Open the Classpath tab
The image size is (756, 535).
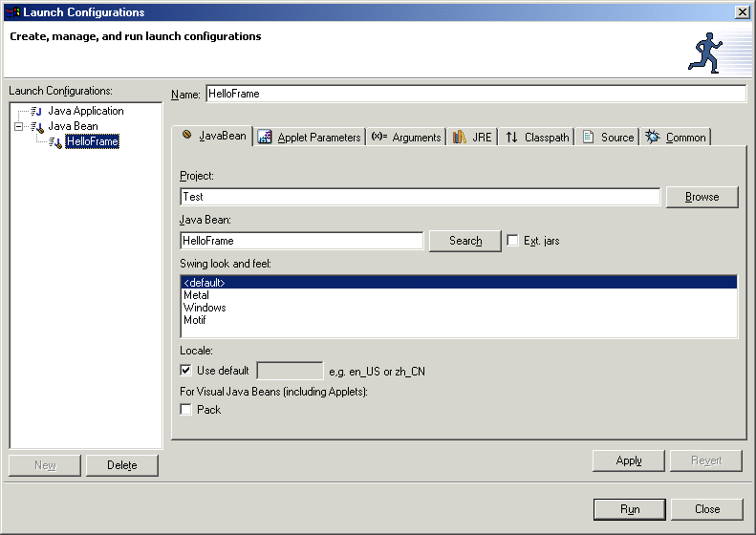tap(536, 138)
